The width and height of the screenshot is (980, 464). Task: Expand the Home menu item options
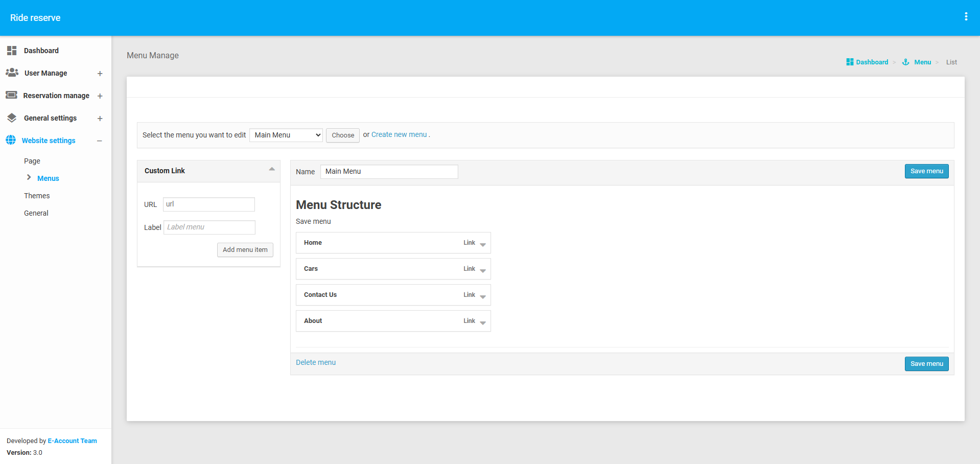click(x=482, y=244)
